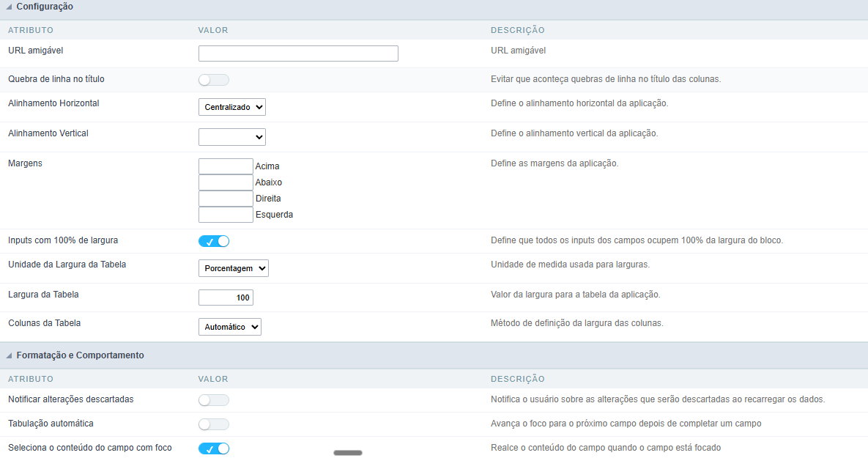This screenshot has width=868, height=458.
Task: Open the Alinhamento Vertical dropdown
Action: pos(232,137)
